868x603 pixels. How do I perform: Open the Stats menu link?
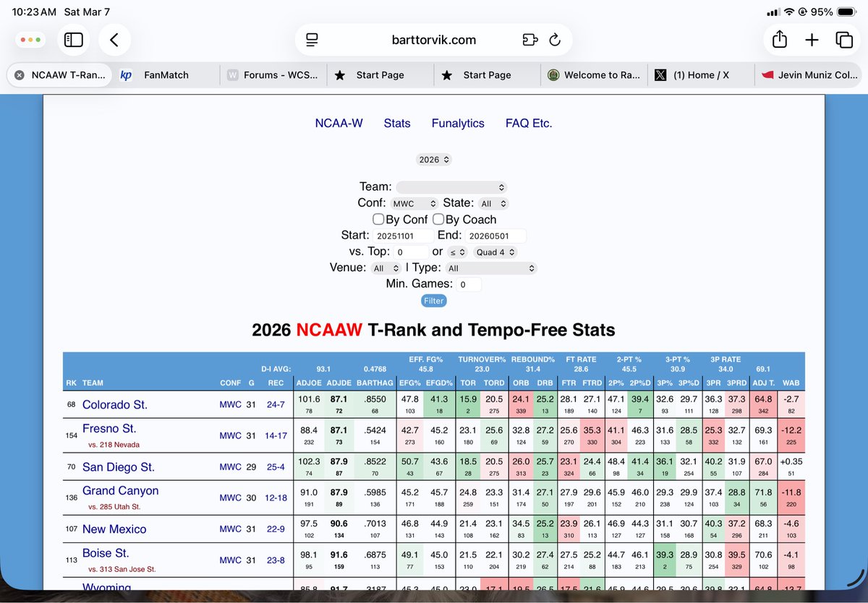397,124
